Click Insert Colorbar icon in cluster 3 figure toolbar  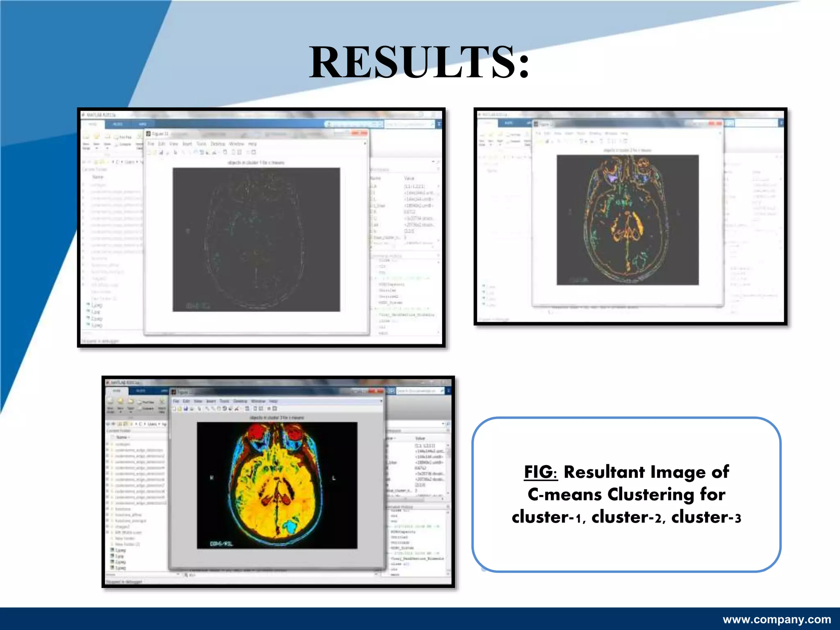point(255,409)
